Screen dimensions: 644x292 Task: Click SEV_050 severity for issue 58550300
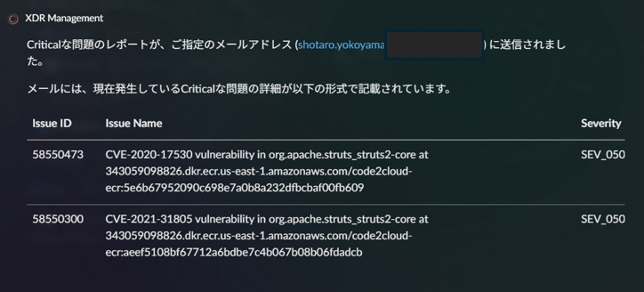pyautogui.click(x=602, y=219)
